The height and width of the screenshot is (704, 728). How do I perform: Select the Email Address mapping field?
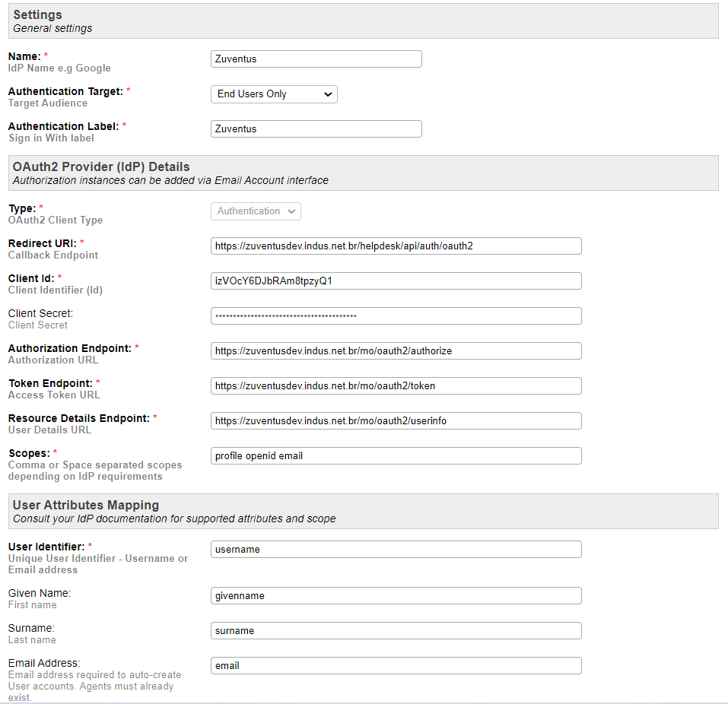(x=396, y=665)
